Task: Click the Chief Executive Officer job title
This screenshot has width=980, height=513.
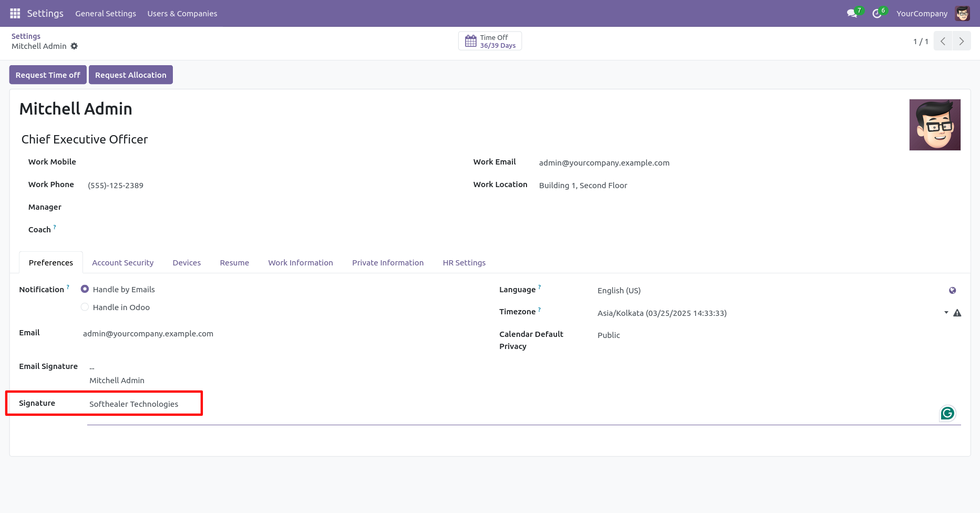Action: 85,139
